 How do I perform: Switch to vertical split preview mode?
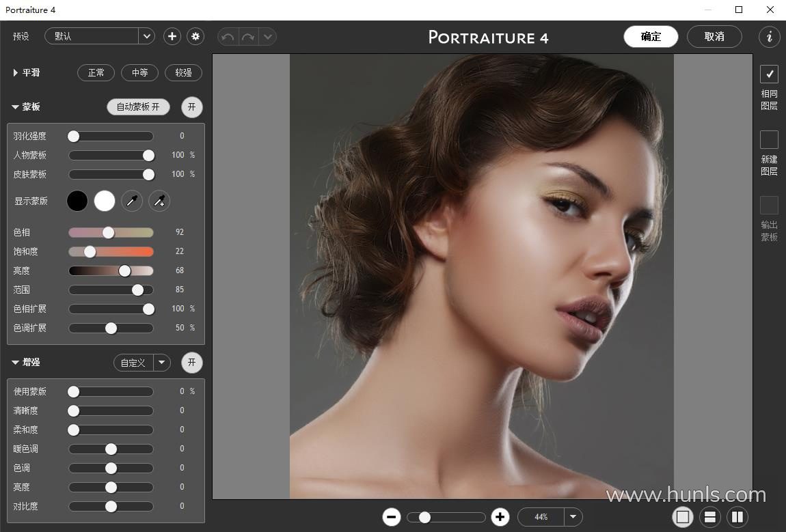point(737,517)
